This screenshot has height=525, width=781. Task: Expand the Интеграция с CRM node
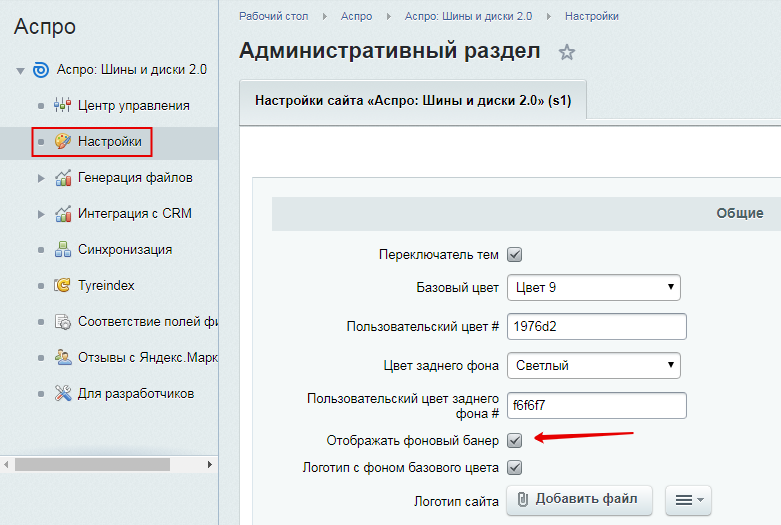[x=41, y=214]
